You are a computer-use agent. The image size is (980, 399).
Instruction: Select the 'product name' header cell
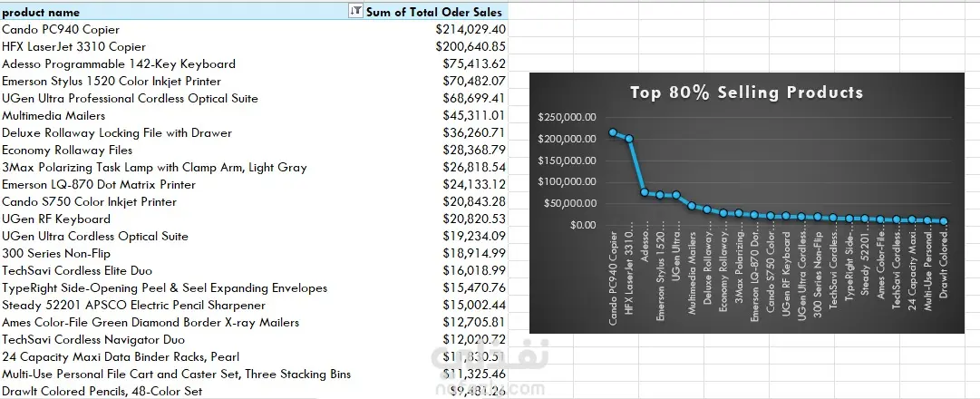41,12
